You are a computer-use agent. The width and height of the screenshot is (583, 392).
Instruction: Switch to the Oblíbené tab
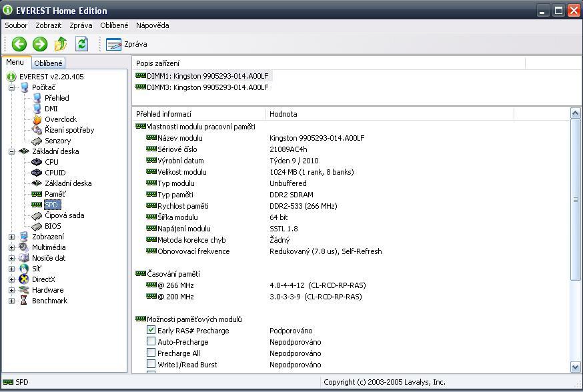point(48,63)
